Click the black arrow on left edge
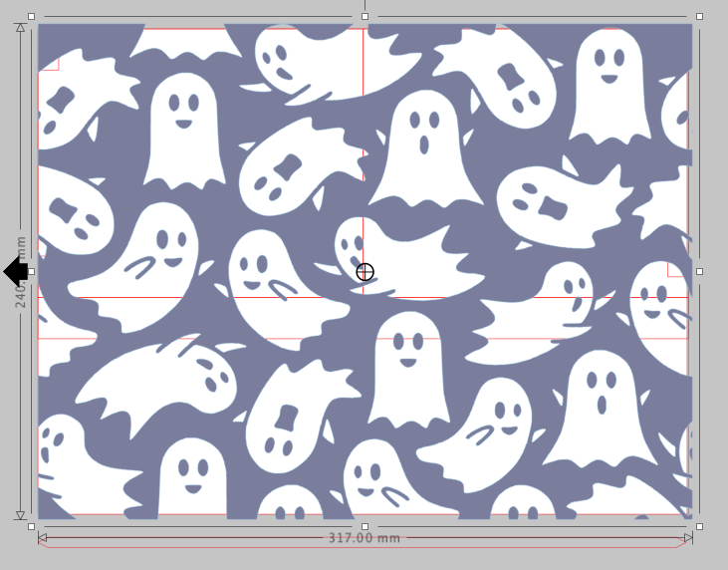The width and height of the screenshot is (728, 570). 15,271
